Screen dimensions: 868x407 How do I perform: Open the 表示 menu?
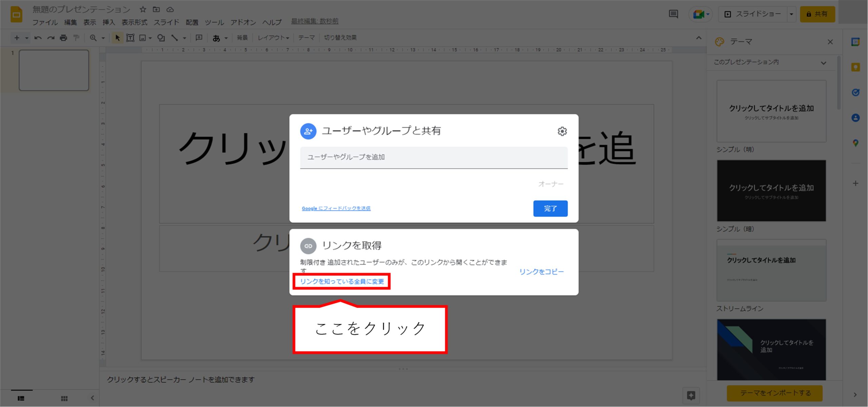coord(90,22)
